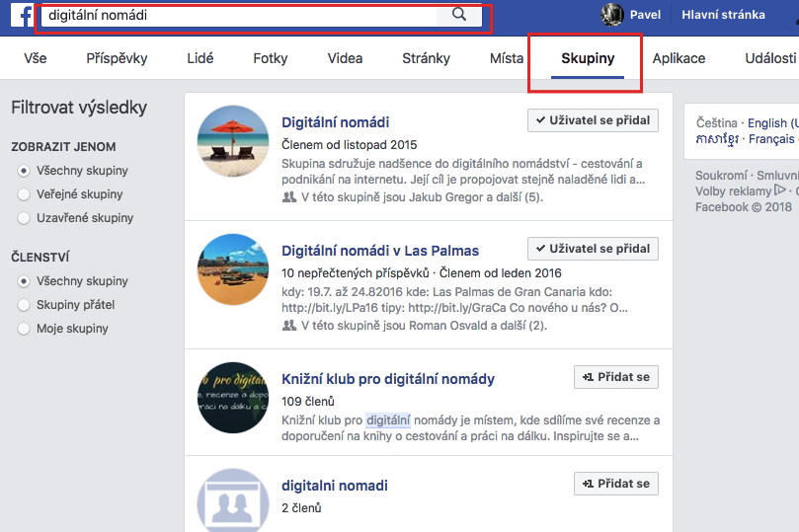The width and height of the screenshot is (799, 532).
Task: Switch to the Fotky tab
Action: point(271,58)
